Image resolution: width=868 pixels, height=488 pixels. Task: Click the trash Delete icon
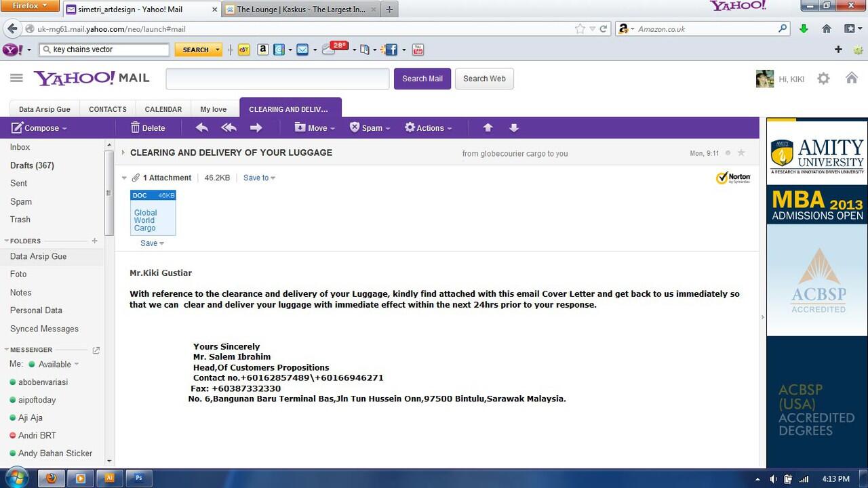pos(135,127)
